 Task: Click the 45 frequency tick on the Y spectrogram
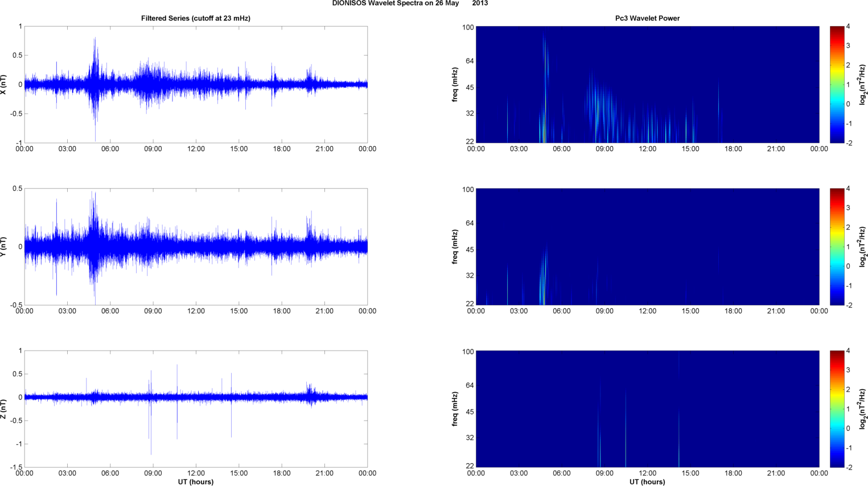(x=469, y=250)
